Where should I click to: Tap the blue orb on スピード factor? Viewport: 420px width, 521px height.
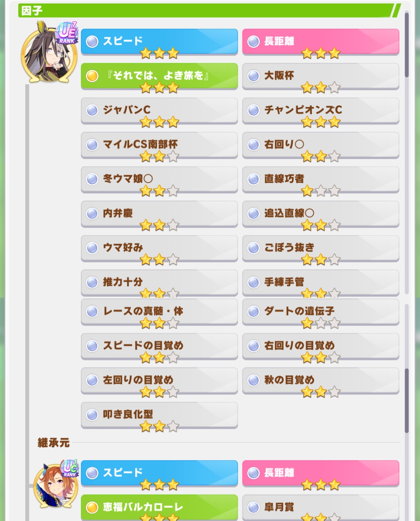(92, 41)
